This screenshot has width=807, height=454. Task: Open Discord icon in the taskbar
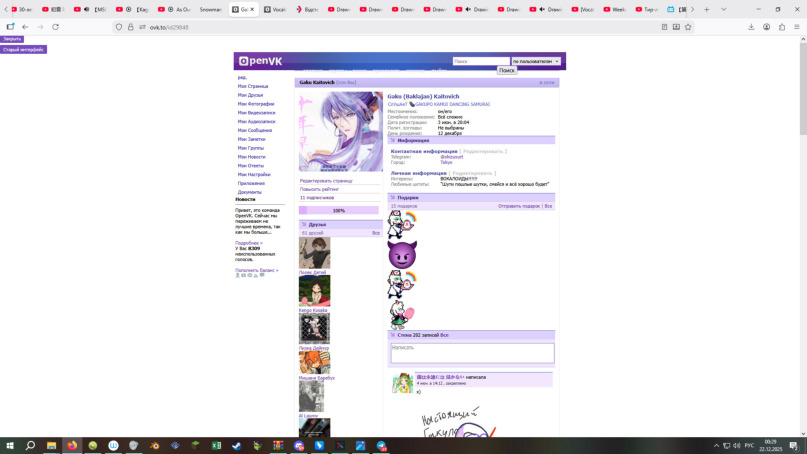point(299,445)
